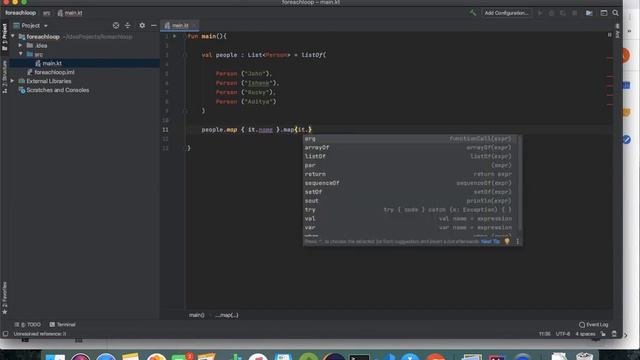The height and width of the screenshot is (360, 640).
Task: Click the lightbulb icon in completion popup footer
Action: point(507,241)
